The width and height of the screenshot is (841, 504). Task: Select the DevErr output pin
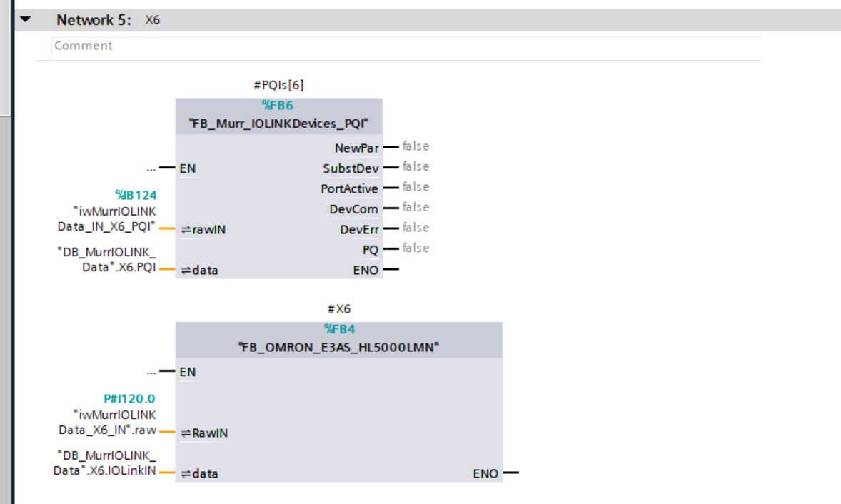coord(359,229)
